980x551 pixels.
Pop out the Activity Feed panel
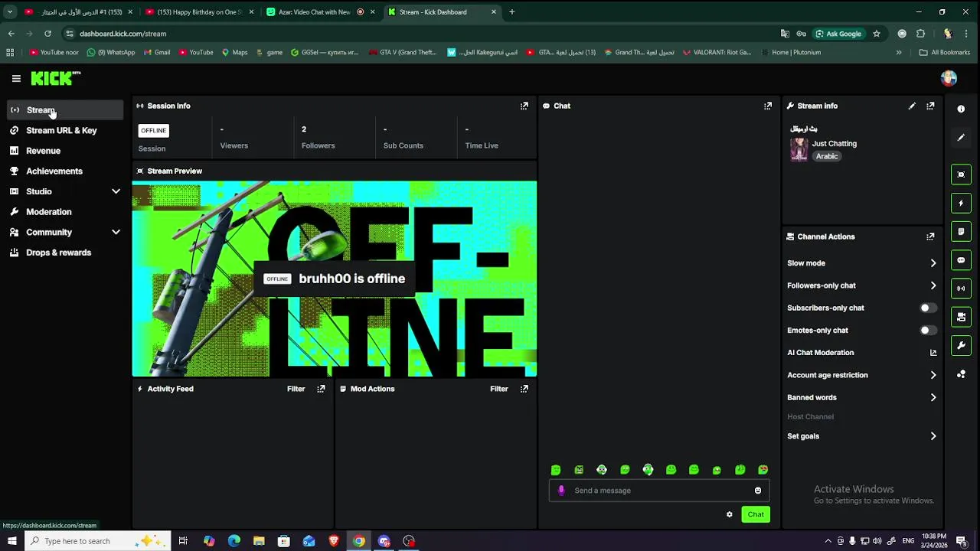[x=321, y=389]
